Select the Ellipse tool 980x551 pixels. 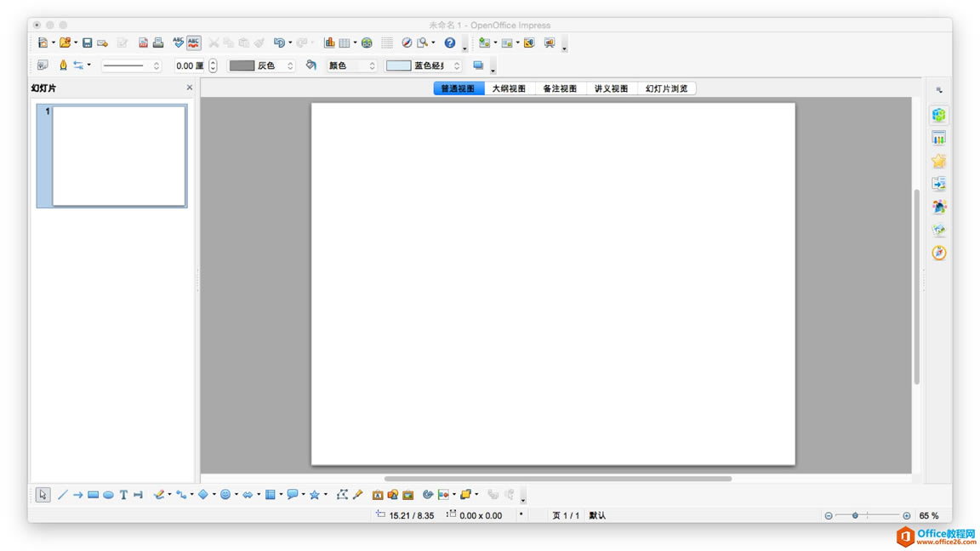click(107, 494)
